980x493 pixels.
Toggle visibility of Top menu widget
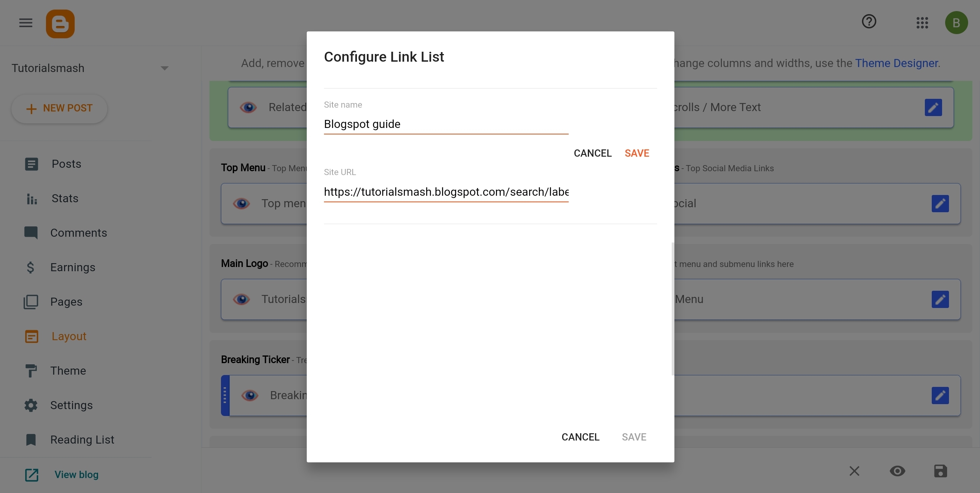(241, 203)
